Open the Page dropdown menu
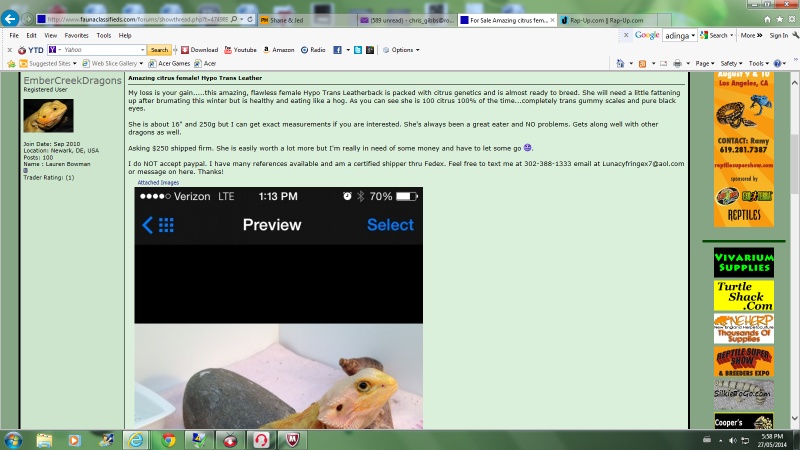Screen dimensions: 800x450 (x=705, y=64)
